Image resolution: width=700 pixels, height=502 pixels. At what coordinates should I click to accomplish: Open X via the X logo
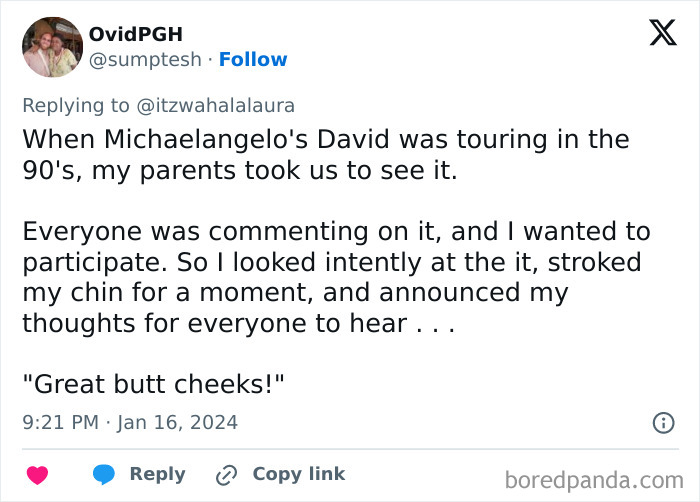(x=662, y=33)
